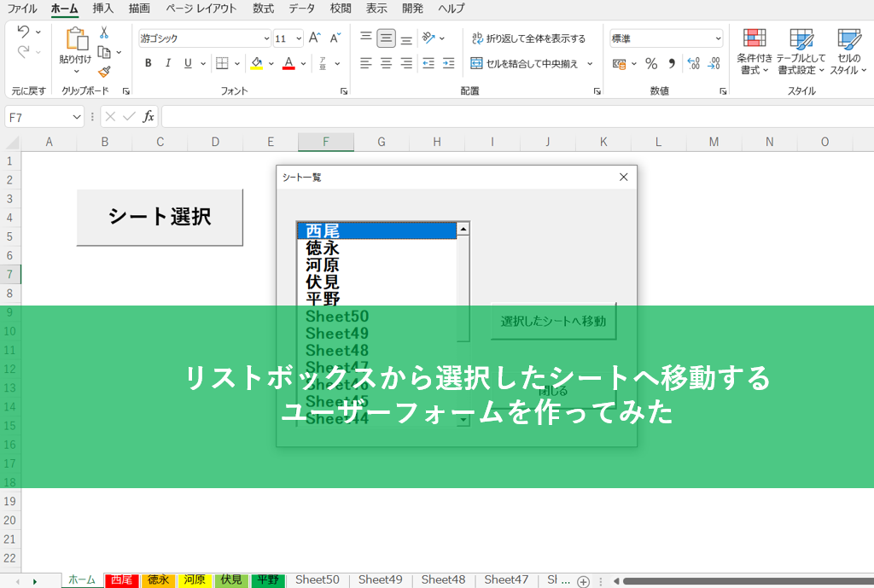The image size is (874, 588).
Task: Expand the number format dropdown 標準
Action: 717,38
